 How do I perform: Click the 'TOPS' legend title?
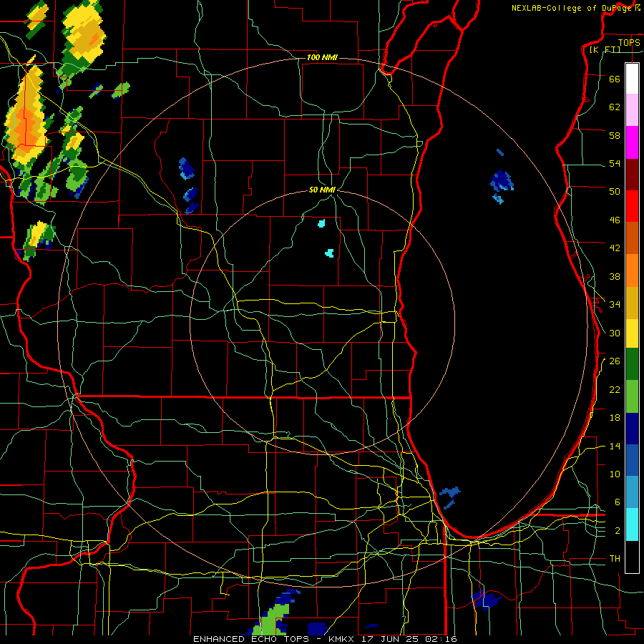coord(629,42)
